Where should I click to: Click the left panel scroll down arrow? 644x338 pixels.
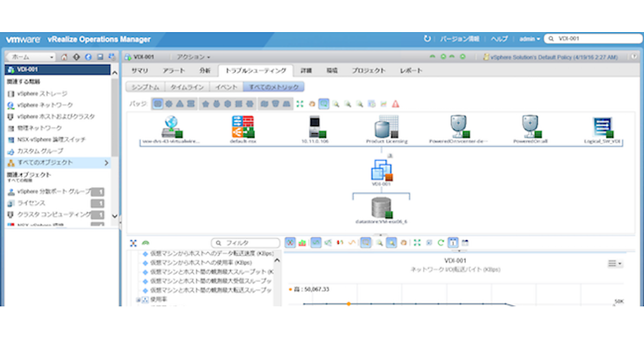(x=114, y=216)
